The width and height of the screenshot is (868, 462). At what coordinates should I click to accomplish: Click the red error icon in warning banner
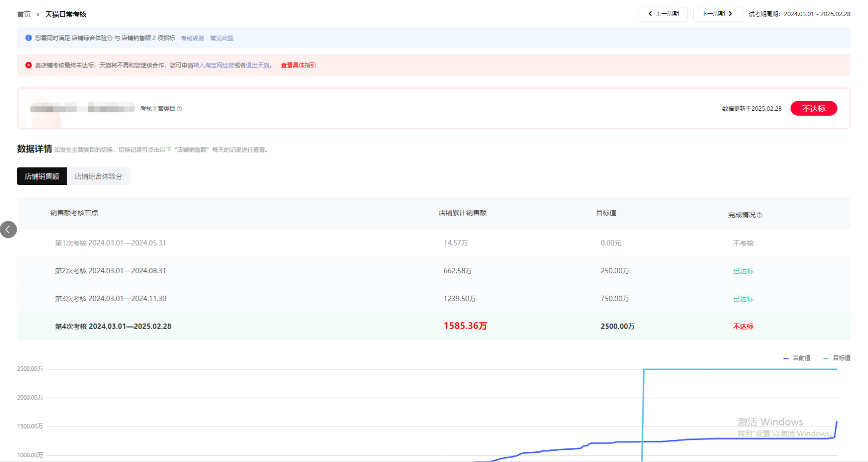[28, 65]
